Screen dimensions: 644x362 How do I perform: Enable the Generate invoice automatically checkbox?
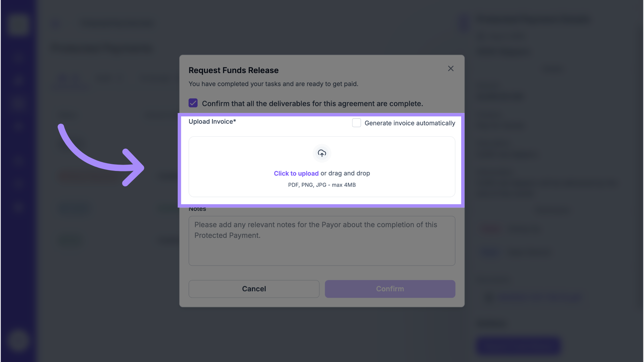click(x=356, y=123)
